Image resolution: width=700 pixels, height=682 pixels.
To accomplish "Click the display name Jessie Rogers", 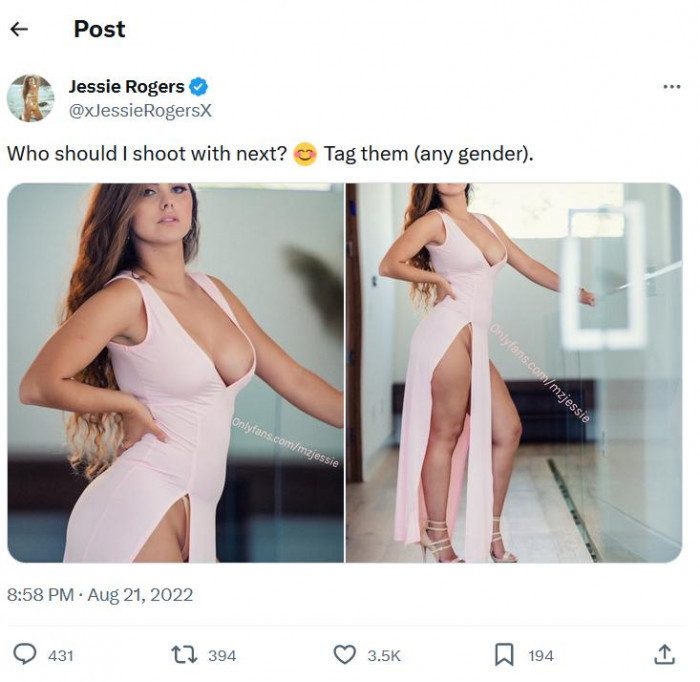I will click(x=125, y=87).
